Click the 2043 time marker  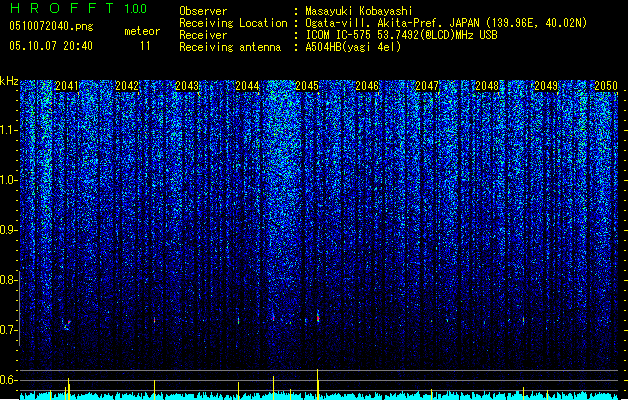[x=187, y=86]
